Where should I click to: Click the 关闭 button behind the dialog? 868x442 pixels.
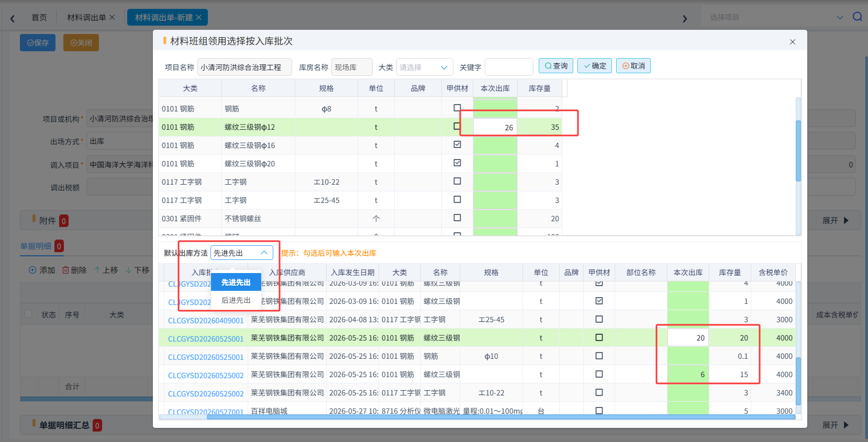(81, 43)
